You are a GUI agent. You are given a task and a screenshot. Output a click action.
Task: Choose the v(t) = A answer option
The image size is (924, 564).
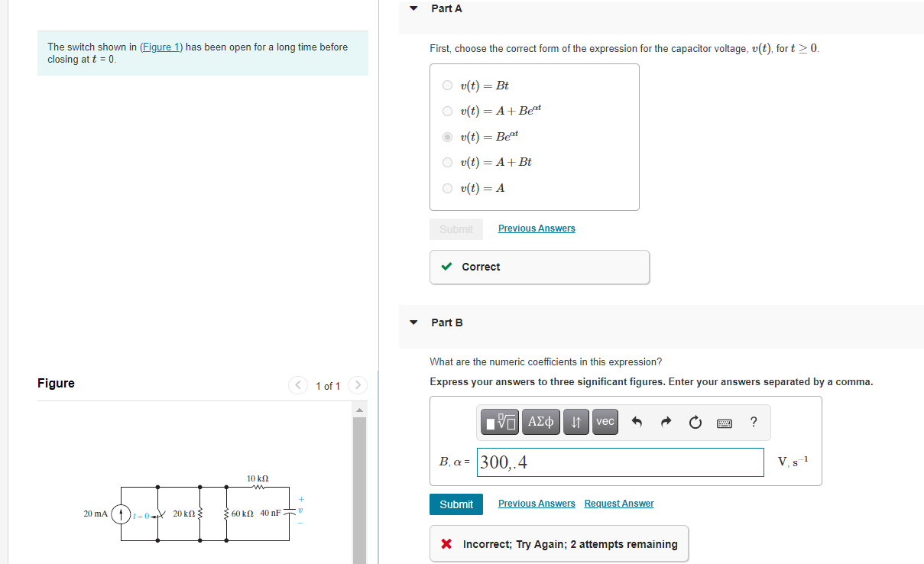click(x=447, y=188)
